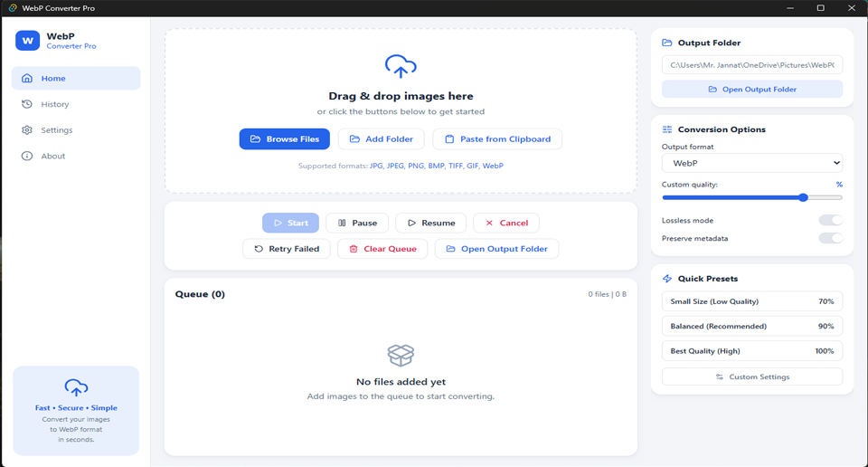
Task: Click the Home house icon in sidebar
Action: tap(26, 78)
